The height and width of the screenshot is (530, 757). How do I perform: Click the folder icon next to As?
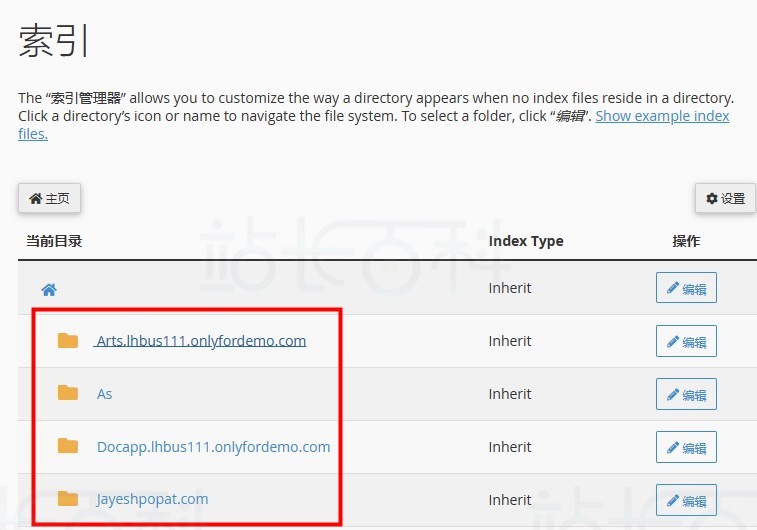tap(68, 393)
